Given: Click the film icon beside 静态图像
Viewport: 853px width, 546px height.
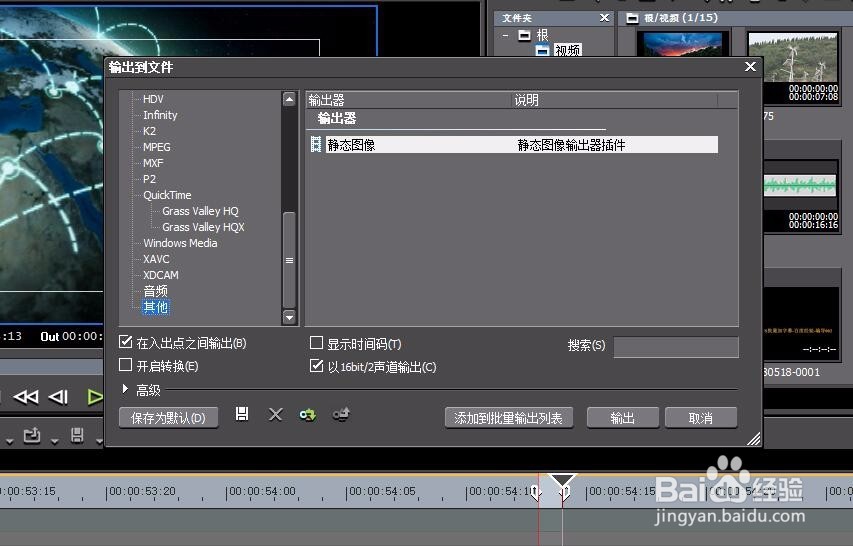Looking at the screenshot, I should (x=316, y=144).
